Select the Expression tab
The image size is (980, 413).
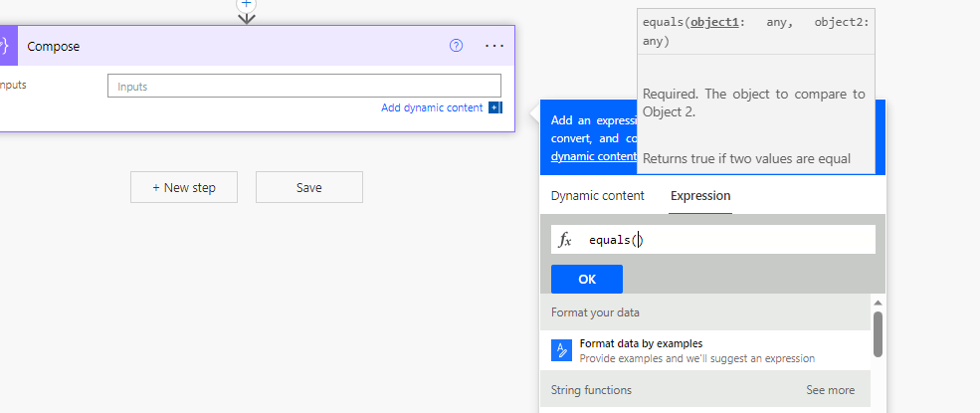tap(700, 196)
